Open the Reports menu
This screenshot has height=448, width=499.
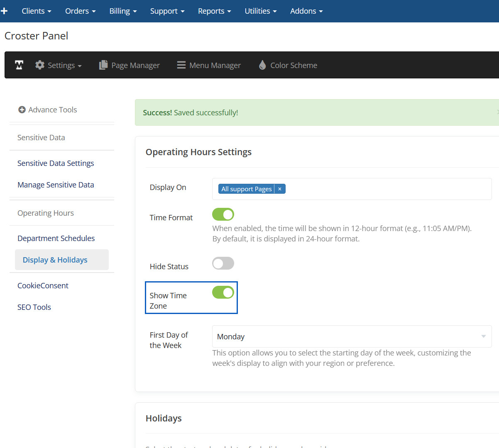[x=214, y=11]
